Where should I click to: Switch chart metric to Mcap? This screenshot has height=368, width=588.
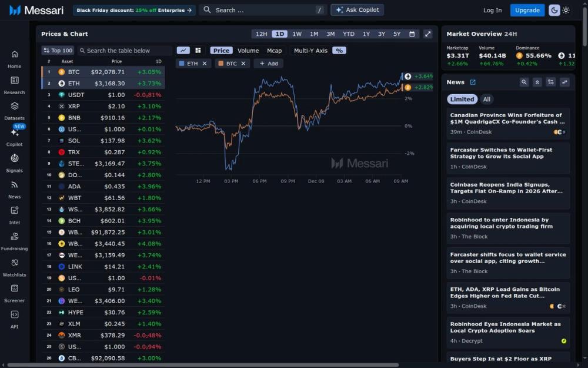coord(274,50)
